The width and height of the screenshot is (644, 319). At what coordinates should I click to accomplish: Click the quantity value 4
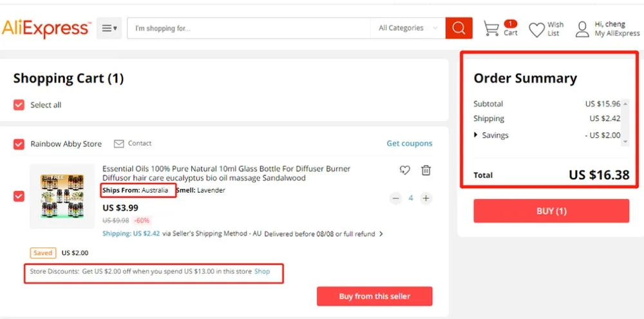pos(411,198)
